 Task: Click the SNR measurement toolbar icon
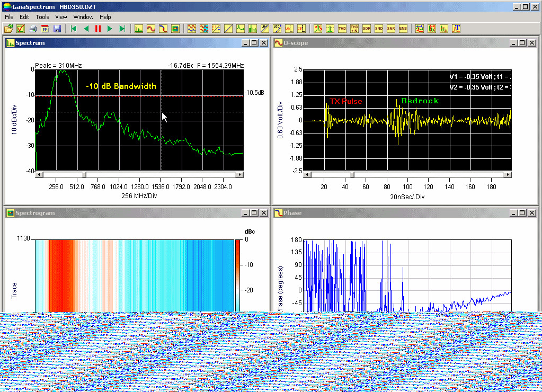click(x=391, y=29)
